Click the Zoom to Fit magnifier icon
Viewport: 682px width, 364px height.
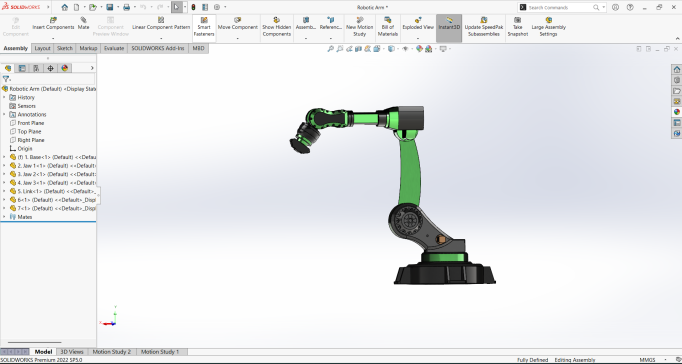pyautogui.click(x=330, y=49)
